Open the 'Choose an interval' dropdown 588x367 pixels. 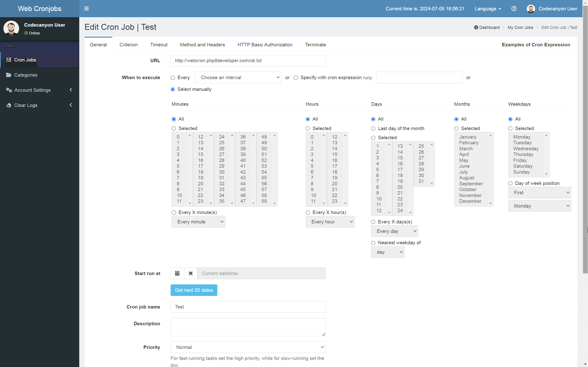coord(238,78)
